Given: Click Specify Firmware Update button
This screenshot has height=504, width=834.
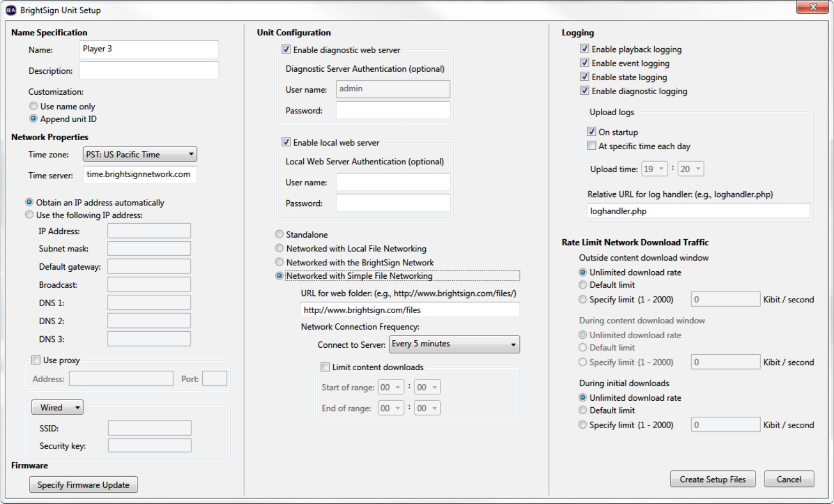Looking at the screenshot, I should pos(83,485).
